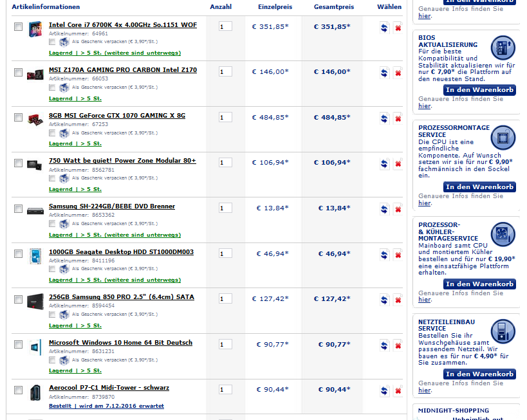Tick the Seagate Desktop HDD row checkbox

(x=18, y=253)
